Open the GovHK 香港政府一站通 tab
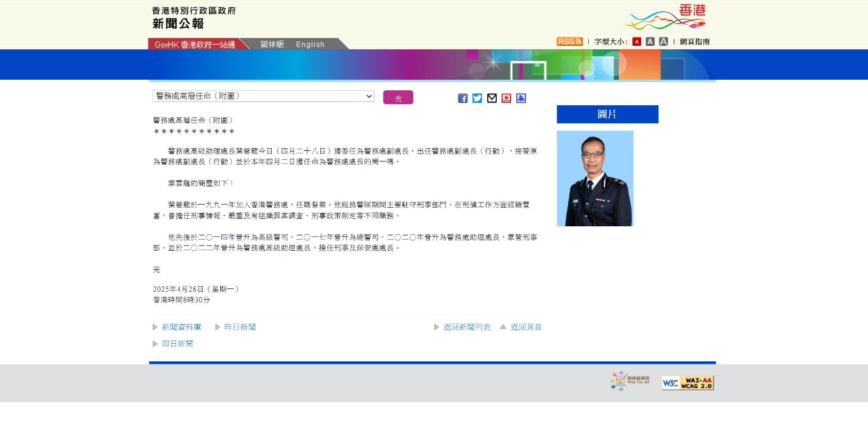Image resolution: width=868 pixels, height=425 pixels. tap(195, 45)
